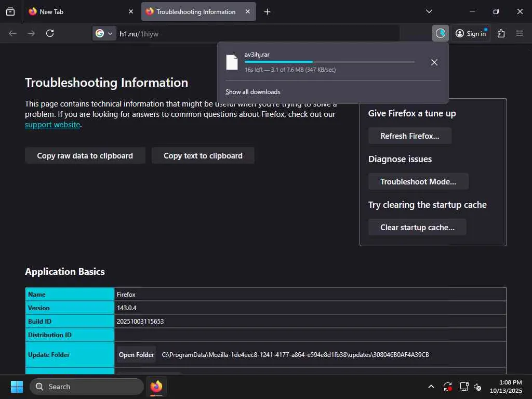The image size is (532, 399).
Task: Close the New Tab tab
Action: pos(131,11)
